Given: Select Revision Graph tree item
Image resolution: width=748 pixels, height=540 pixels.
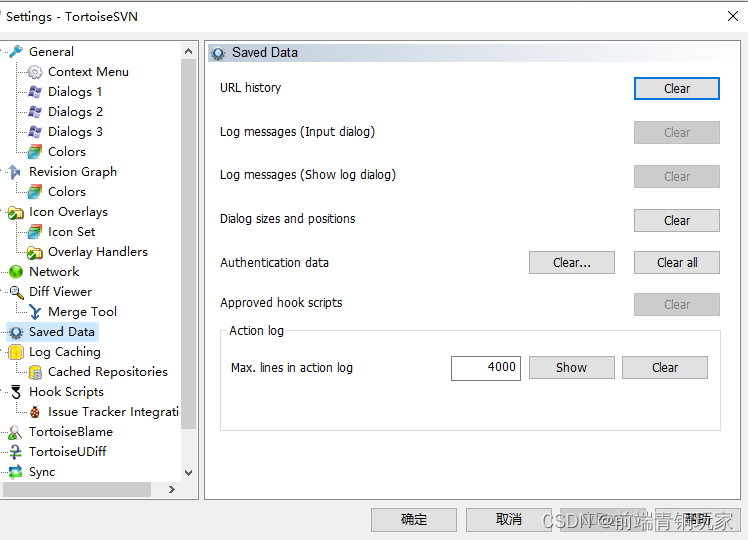Looking at the screenshot, I should [x=73, y=172].
